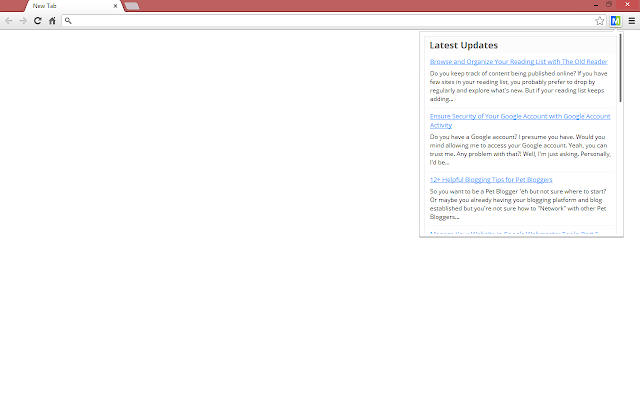Open '12+ Helpful Blogging Tips for Pet Bloggers'
The image size is (640, 400).
click(x=491, y=180)
